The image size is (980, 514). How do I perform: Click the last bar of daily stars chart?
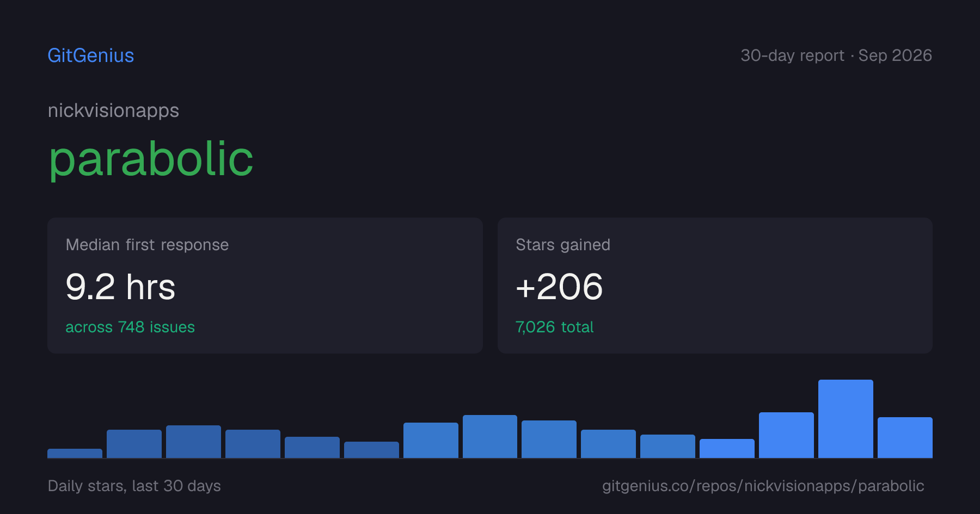(x=905, y=437)
